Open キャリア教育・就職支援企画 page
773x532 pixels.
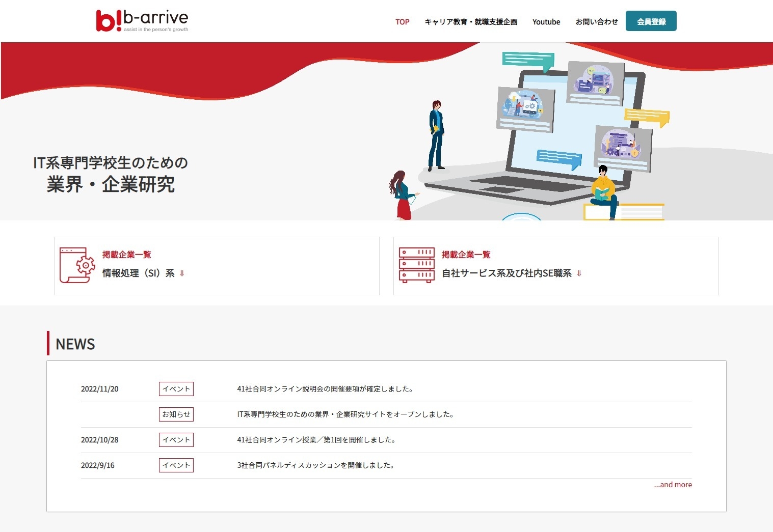click(x=470, y=22)
